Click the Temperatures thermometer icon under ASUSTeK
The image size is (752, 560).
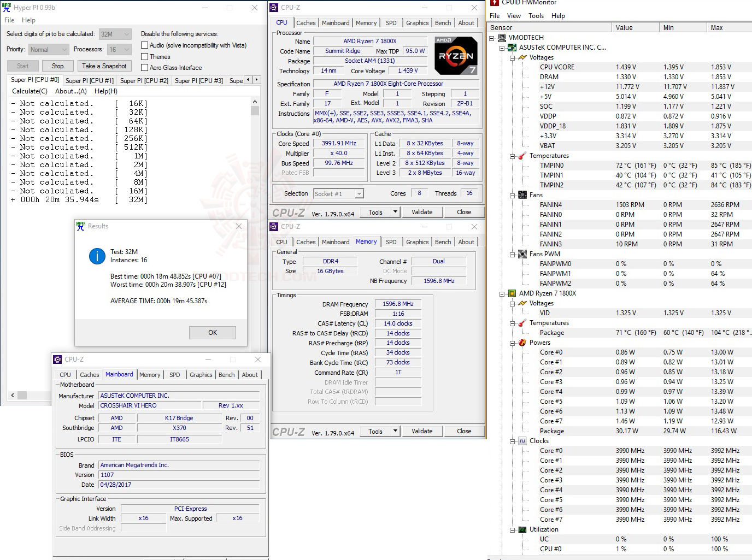[x=522, y=156]
